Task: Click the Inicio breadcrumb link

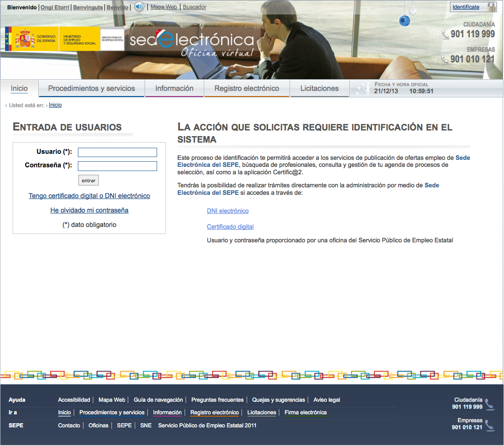Action: tap(55, 105)
